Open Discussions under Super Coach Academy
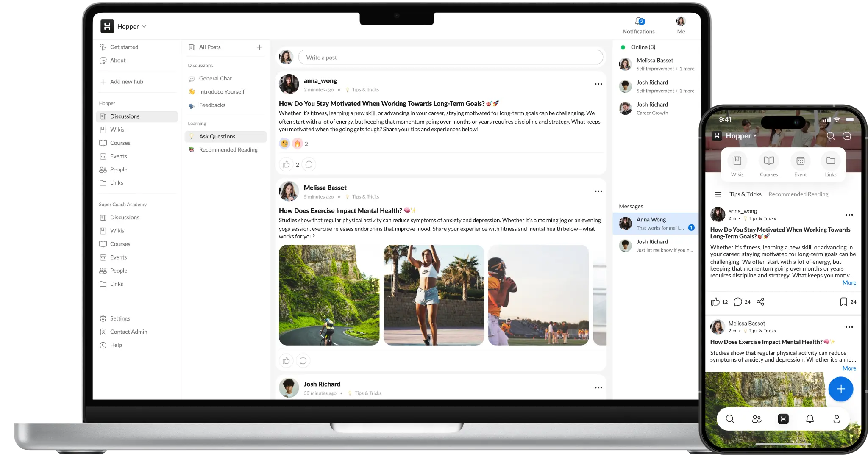The image size is (868, 459). coord(120,218)
